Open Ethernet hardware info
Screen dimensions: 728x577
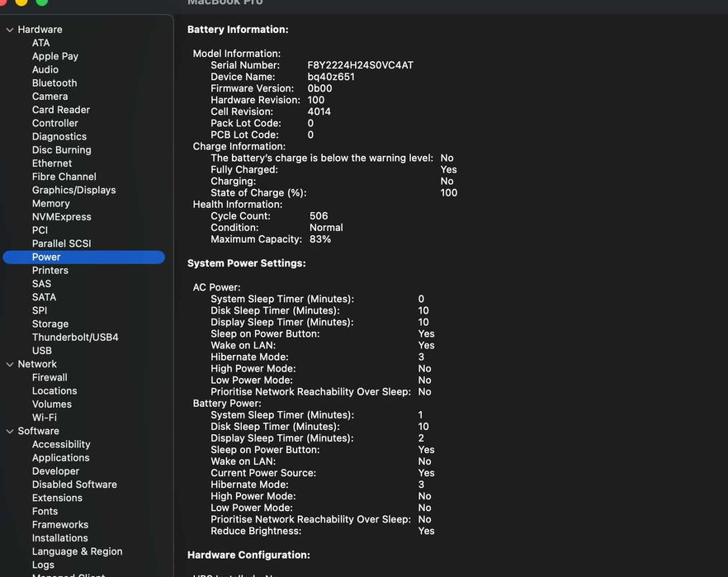tap(51, 163)
